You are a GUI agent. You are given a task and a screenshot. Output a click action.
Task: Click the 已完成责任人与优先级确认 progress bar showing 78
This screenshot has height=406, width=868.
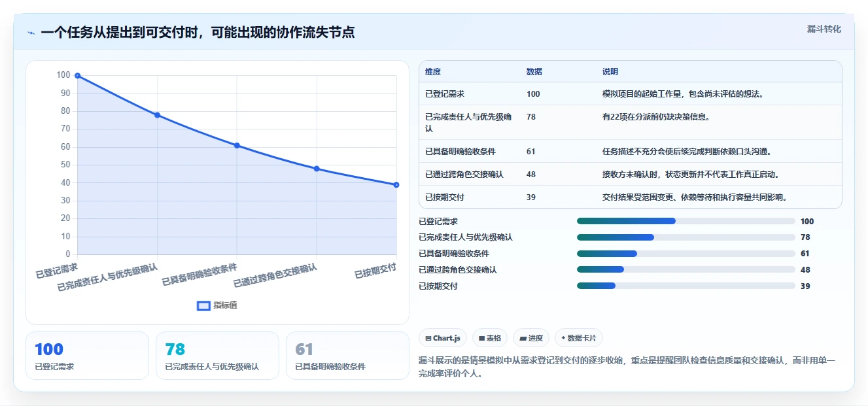click(x=686, y=237)
